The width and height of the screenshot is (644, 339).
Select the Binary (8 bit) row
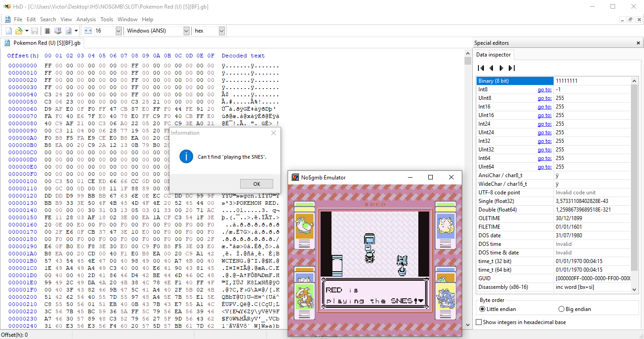(x=554, y=81)
